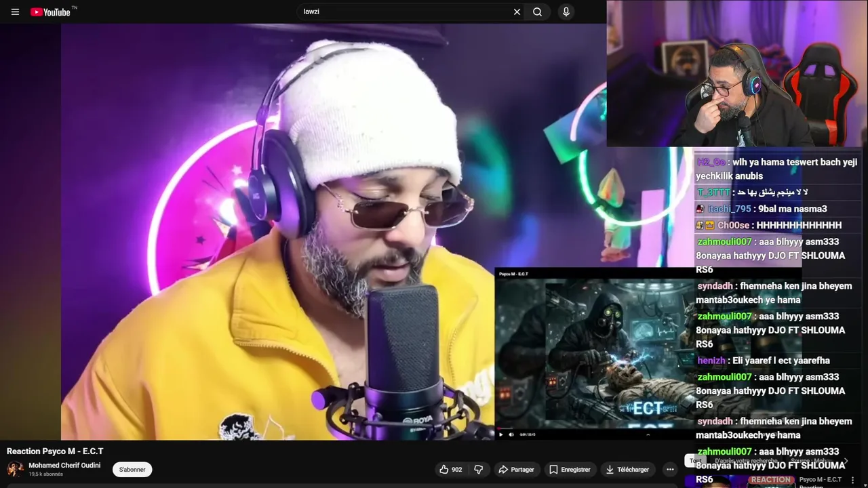Run search with the magnifier button
Screen dimensions: 868x488
pos(538,12)
